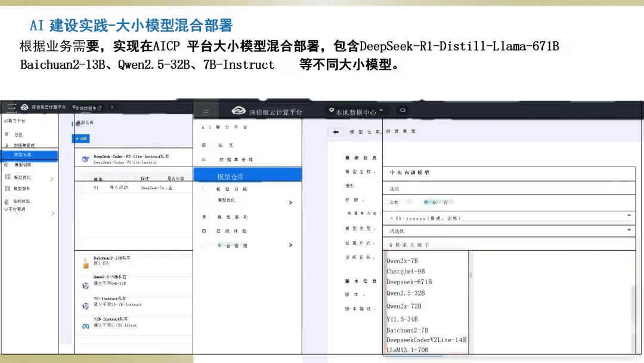Click 7B-Instruct model icon
This screenshot has width=644, height=363.
85,306
